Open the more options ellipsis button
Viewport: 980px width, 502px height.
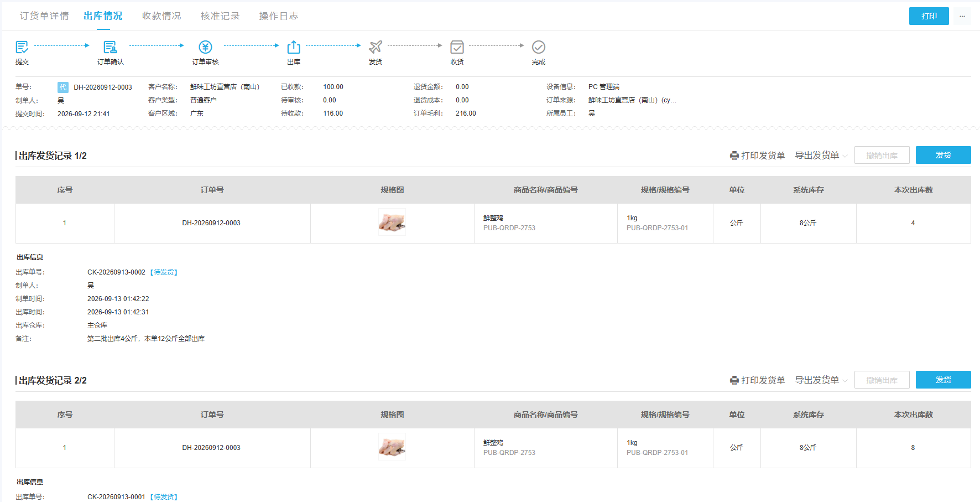point(962,16)
